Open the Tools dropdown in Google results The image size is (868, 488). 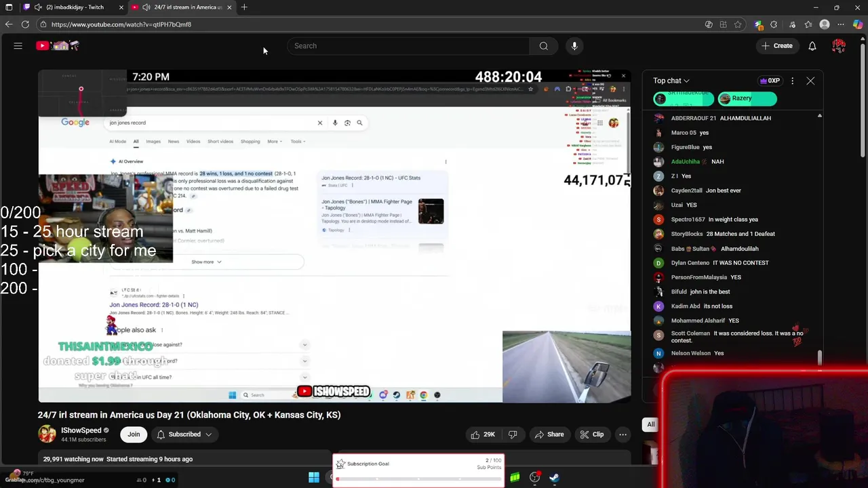pyautogui.click(x=298, y=142)
